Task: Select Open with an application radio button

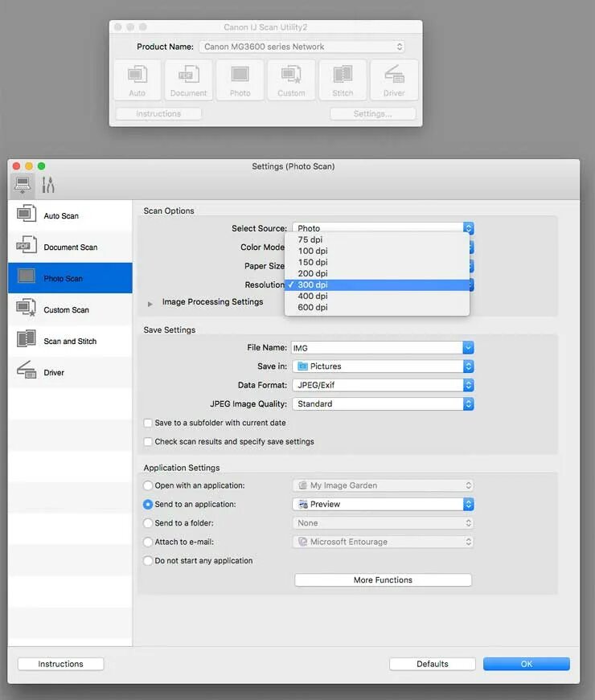Action: [147, 485]
